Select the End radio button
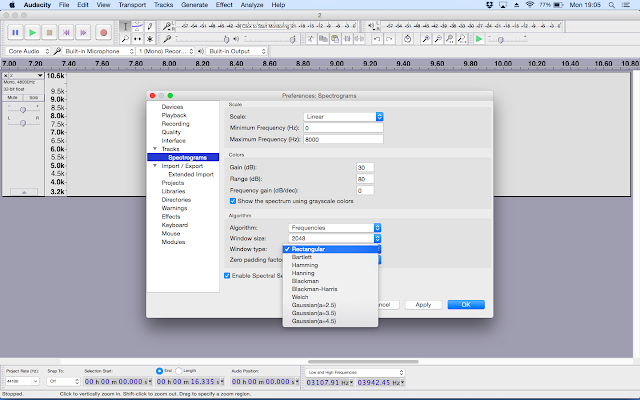The height and width of the screenshot is (400, 640). tap(159, 371)
